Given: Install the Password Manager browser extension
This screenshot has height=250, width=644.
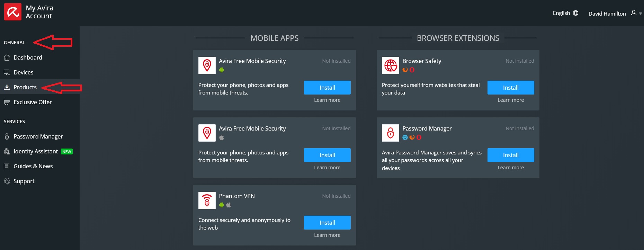Looking at the screenshot, I should pyautogui.click(x=510, y=155).
